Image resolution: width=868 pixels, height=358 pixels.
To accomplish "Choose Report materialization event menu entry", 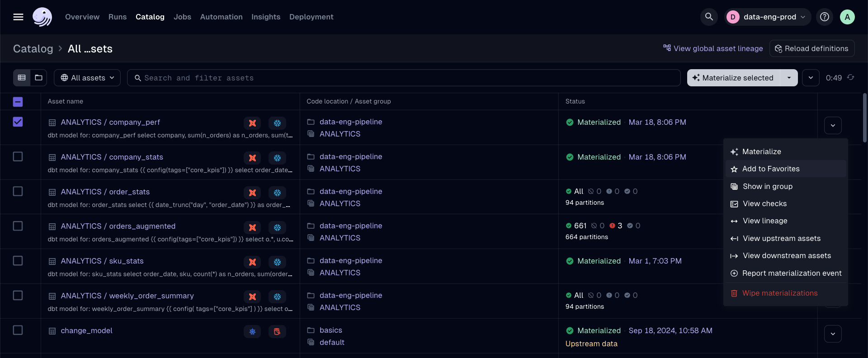I will click(x=786, y=273).
